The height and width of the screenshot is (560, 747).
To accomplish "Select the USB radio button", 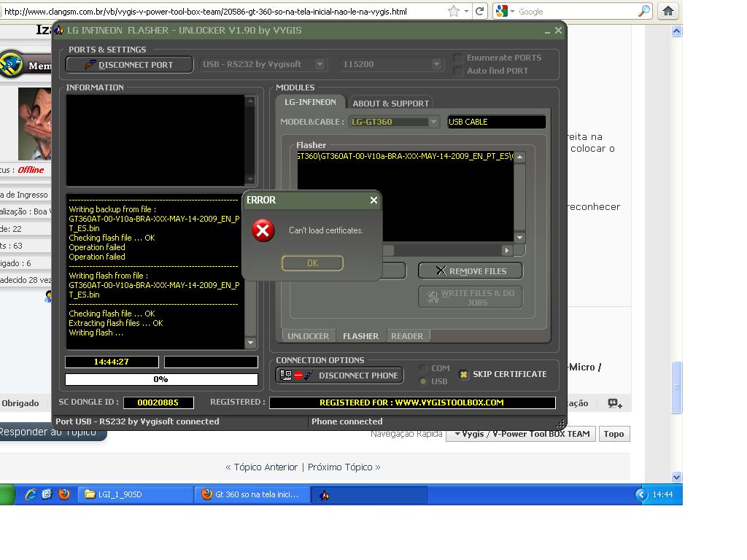I will click(x=422, y=381).
